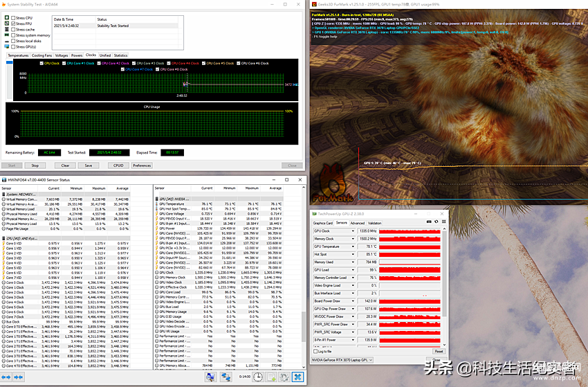This screenshot has width=588, height=387.
Task: Open HWiNFO sensor search magnifier icon
Action: tap(211, 377)
